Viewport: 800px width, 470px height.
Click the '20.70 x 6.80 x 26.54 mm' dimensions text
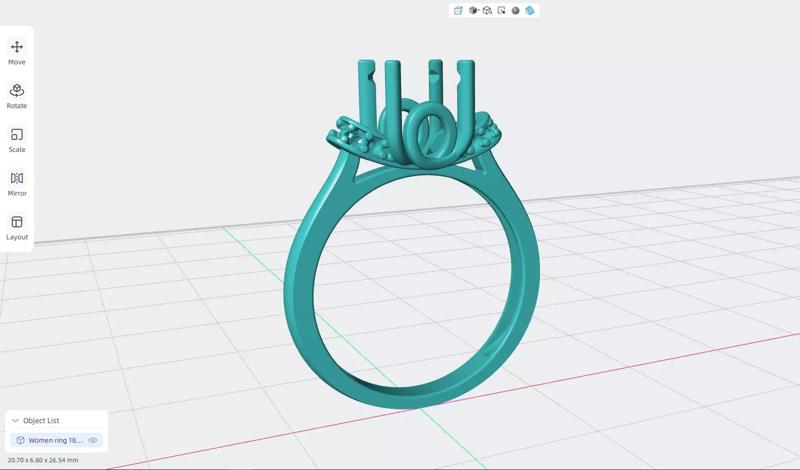tap(43, 460)
